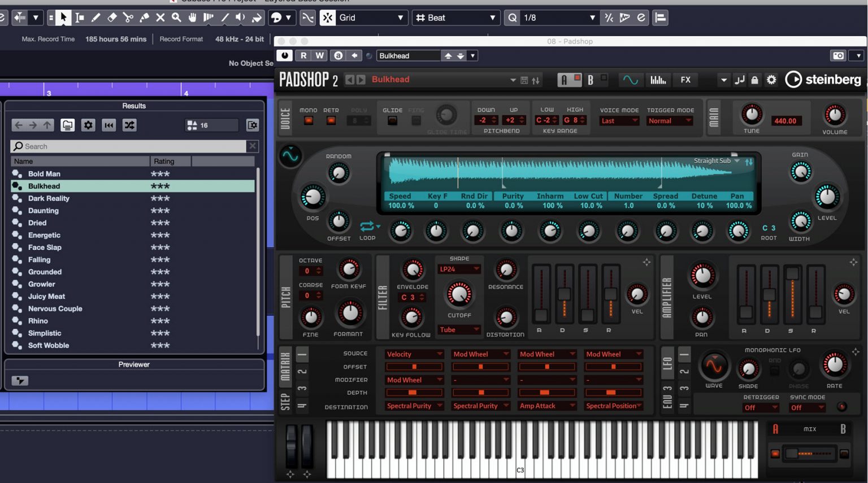Open the filter Shape dropdown set to LP24
Screen dimensions: 868x483
[458, 269]
